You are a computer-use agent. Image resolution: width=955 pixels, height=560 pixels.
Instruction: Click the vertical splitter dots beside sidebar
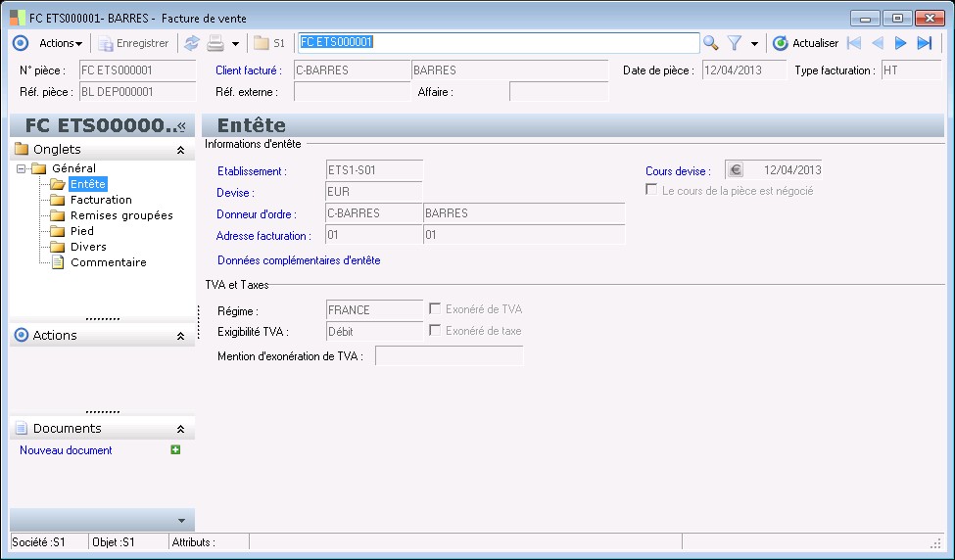pos(199,321)
